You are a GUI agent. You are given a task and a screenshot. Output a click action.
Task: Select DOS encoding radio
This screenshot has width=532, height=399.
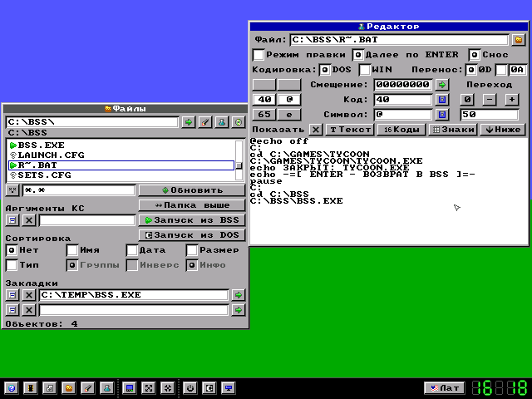pos(325,70)
